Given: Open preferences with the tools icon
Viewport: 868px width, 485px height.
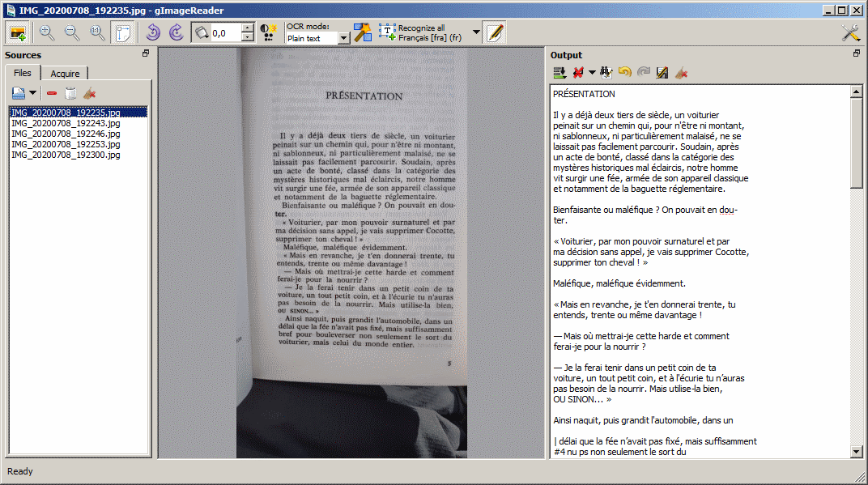Looking at the screenshot, I should 851,32.
